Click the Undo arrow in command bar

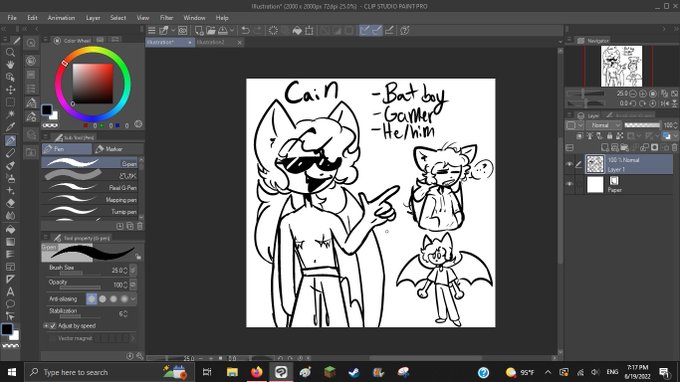pos(245,30)
